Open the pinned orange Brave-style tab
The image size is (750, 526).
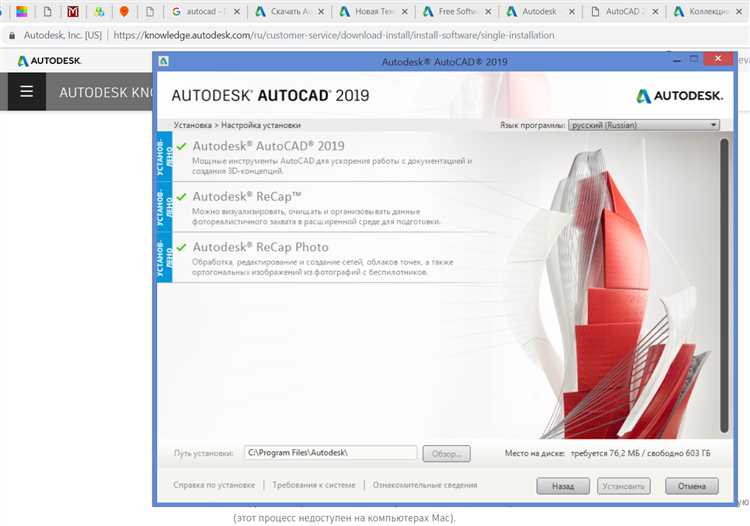[124, 12]
